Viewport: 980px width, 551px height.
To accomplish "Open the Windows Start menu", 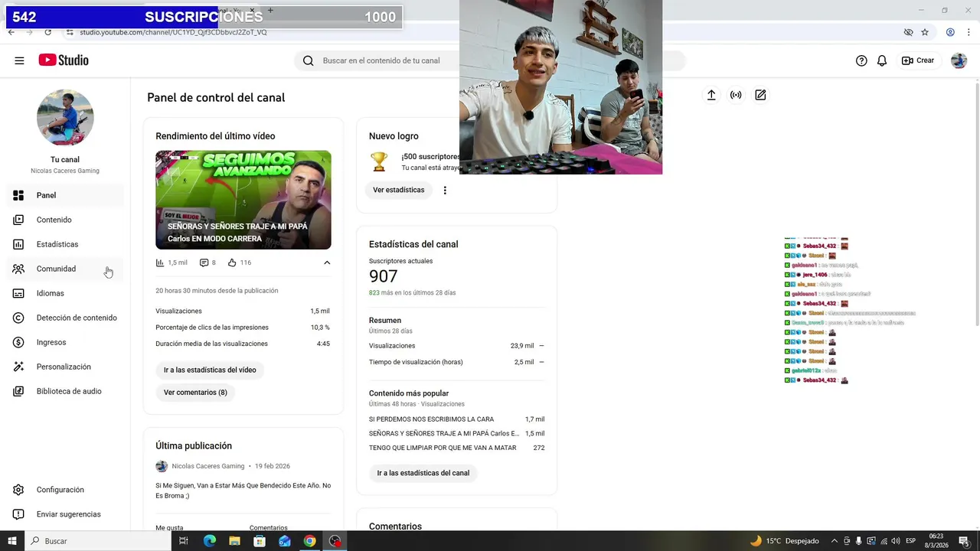I will (12, 541).
